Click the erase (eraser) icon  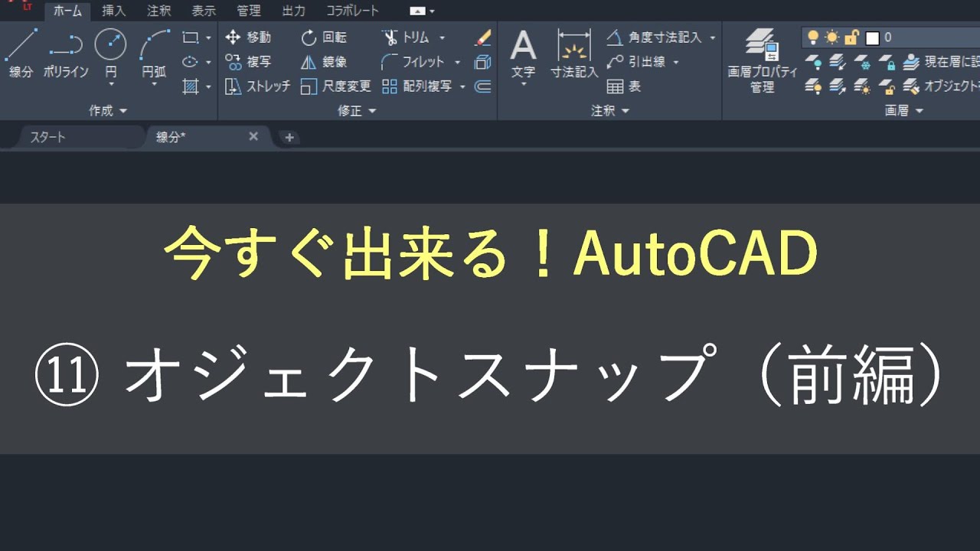tap(482, 37)
